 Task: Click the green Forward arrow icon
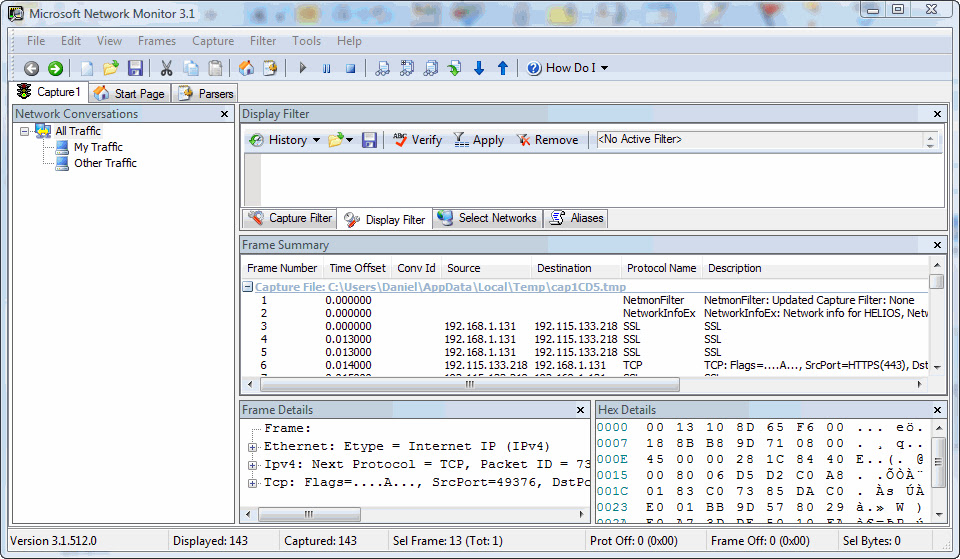click(55, 68)
